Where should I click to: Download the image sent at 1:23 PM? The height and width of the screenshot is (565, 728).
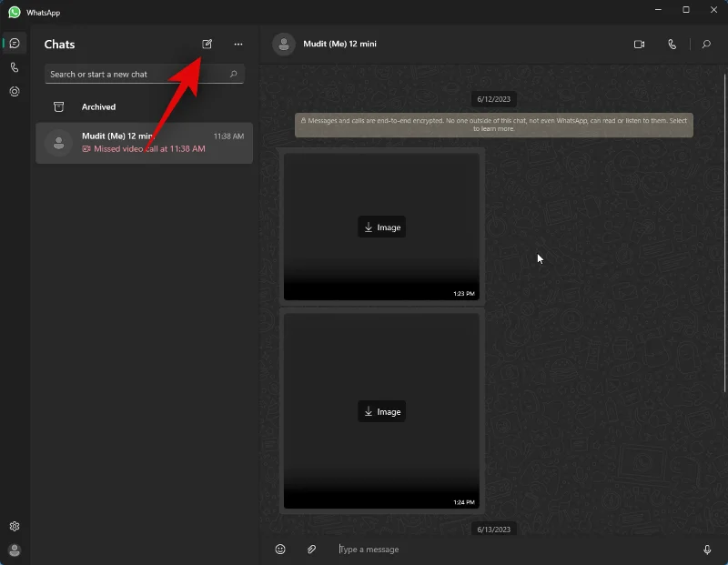pyautogui.click(x=381, y=227)
